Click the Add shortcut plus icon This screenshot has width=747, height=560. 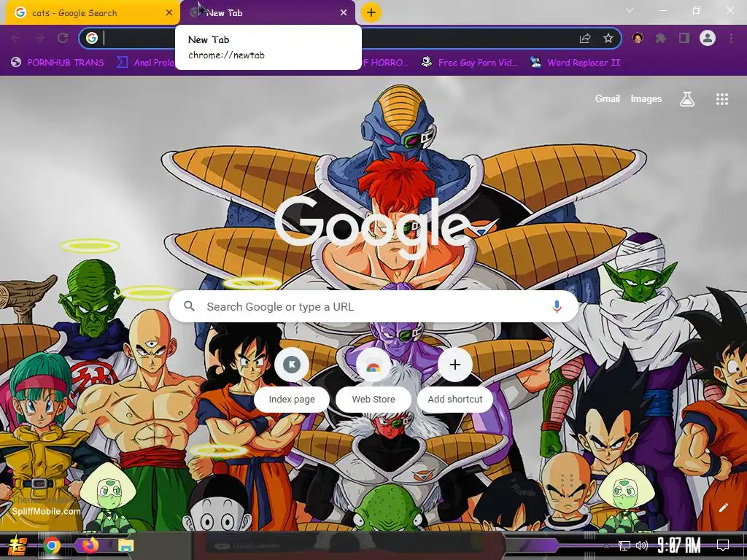455,365
